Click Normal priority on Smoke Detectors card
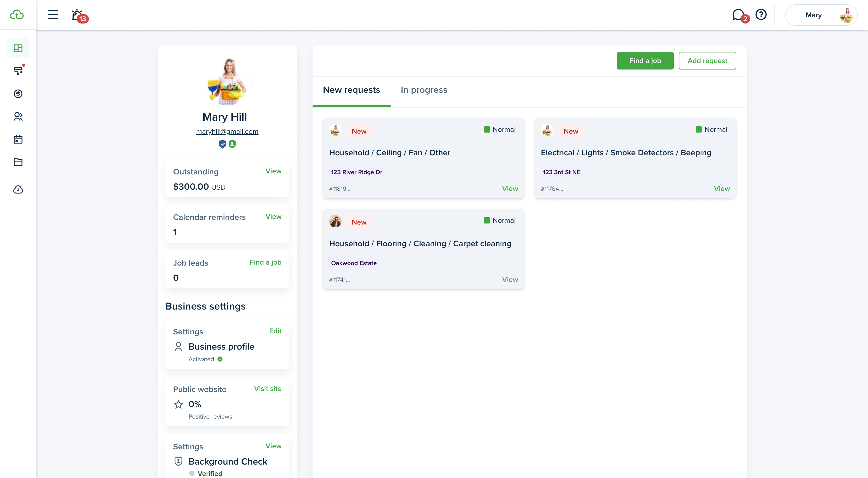The width and height of the screenshot is (868, 478). pyautogui.click(x=711, y=130)
